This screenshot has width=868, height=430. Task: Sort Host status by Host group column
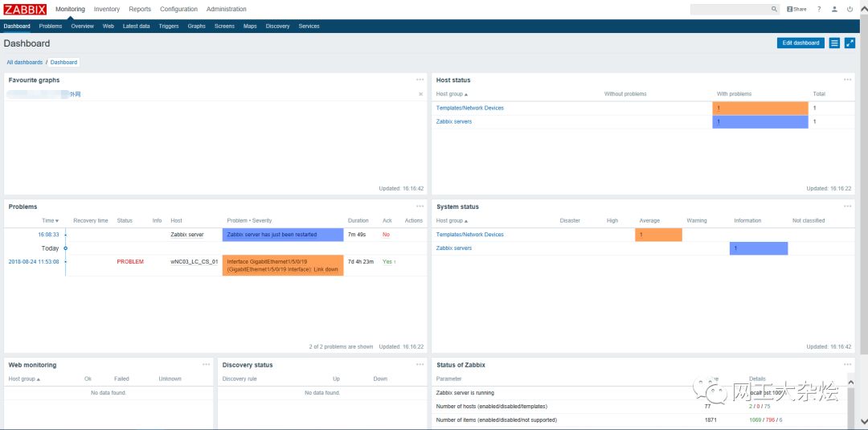[x=452, y=94]
